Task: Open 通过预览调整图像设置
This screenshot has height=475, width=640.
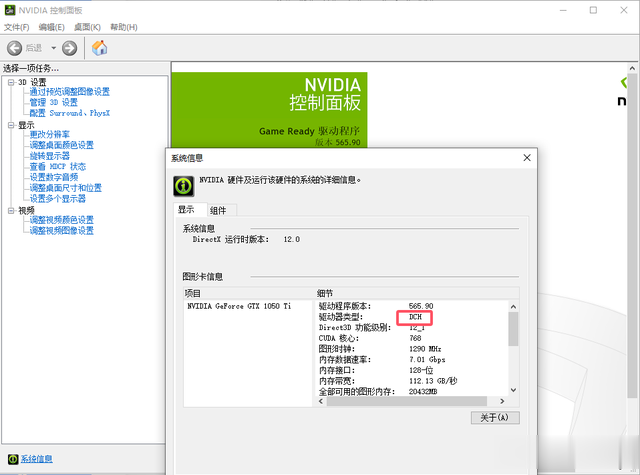Action: click(70, 92)
